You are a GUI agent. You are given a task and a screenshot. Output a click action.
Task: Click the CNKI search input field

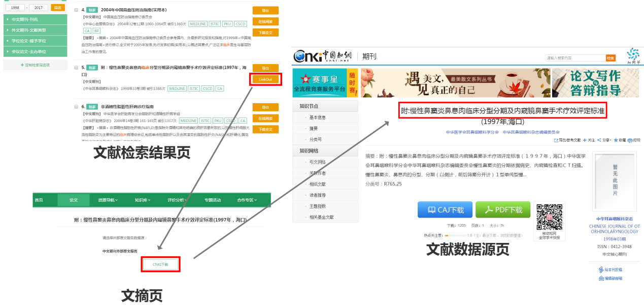coord(575,58)
